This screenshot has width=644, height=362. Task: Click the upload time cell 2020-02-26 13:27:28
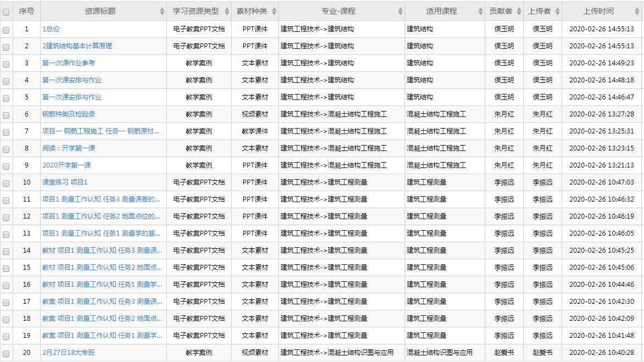click(601, 114)
